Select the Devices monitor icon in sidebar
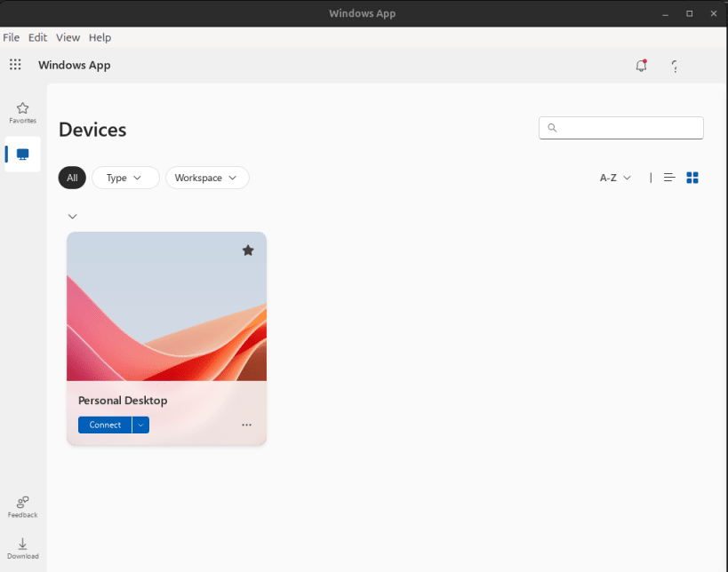Viewport: 728px width, 572px height. click(x=22, y=154)
